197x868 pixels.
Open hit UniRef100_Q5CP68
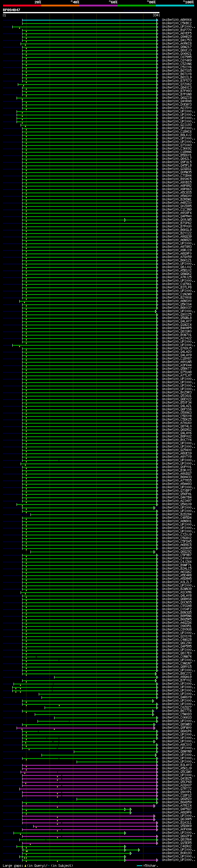(x=177, y=782)
